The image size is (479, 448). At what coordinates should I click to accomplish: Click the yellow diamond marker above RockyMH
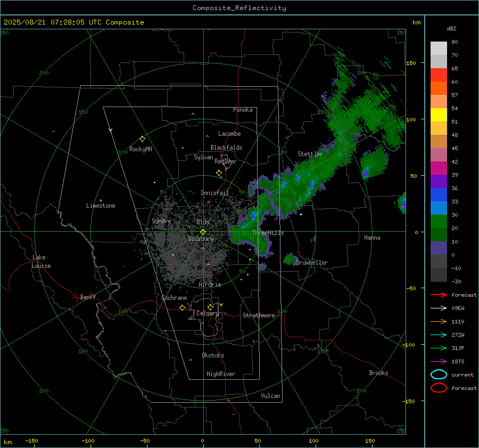(142, 139)
